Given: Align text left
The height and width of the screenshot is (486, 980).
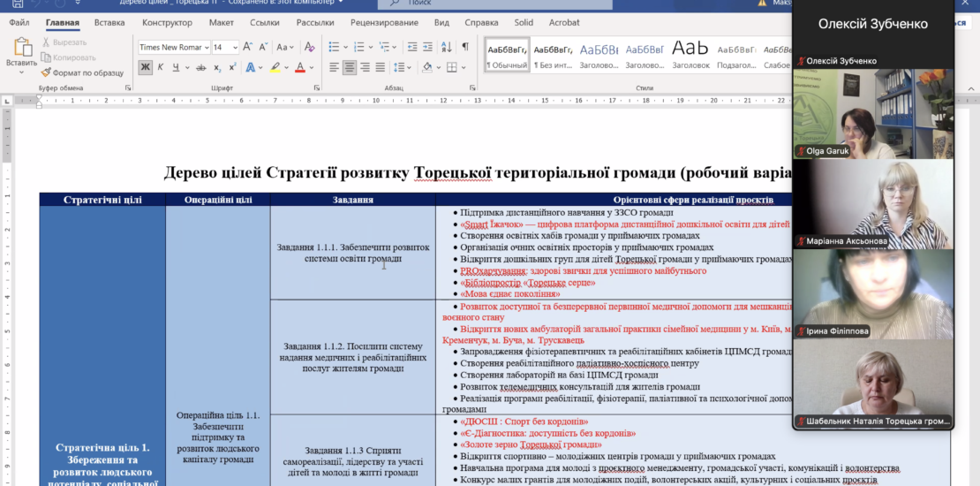Looking at the screenshot, I should pos(335,67).
